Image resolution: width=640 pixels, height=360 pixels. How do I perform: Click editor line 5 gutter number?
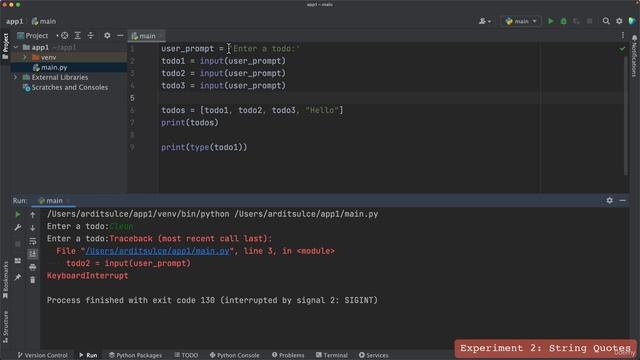coord(132,98)
